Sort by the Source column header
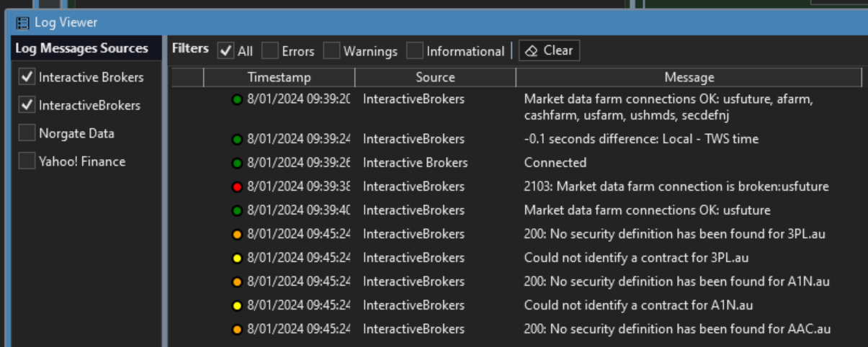The image size is (868, 347). pos(435,77)
